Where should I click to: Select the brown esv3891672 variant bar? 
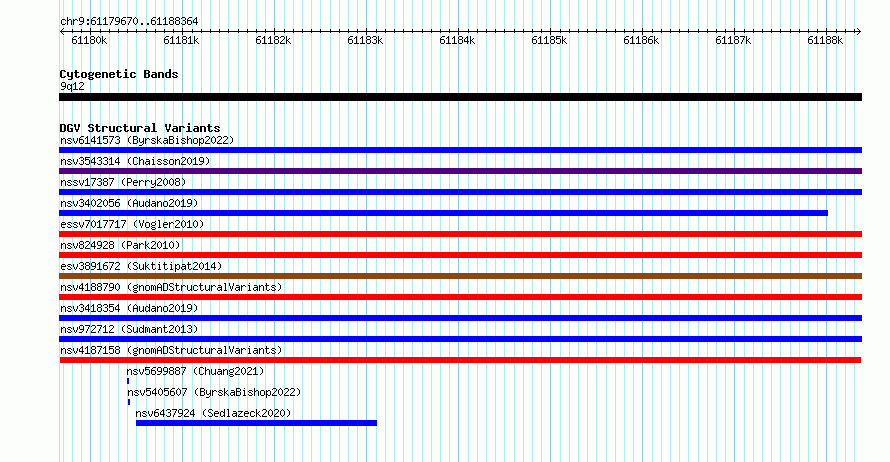point(460,276)
